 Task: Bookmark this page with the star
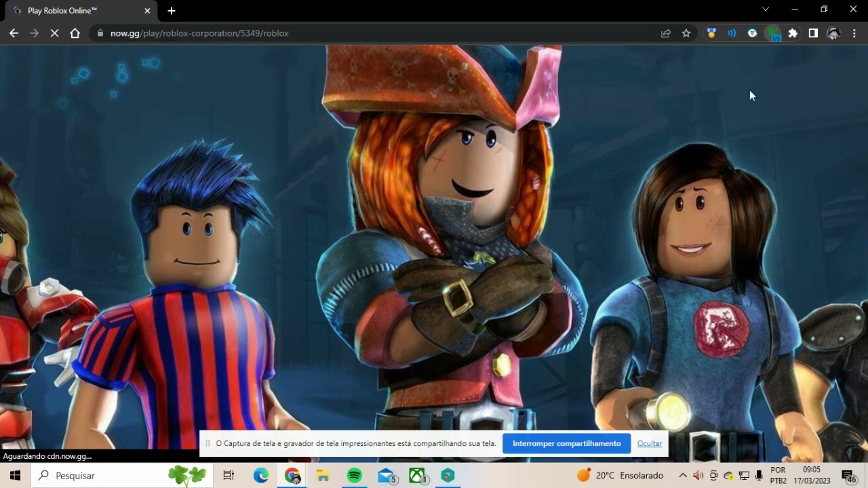click(686, 33)
